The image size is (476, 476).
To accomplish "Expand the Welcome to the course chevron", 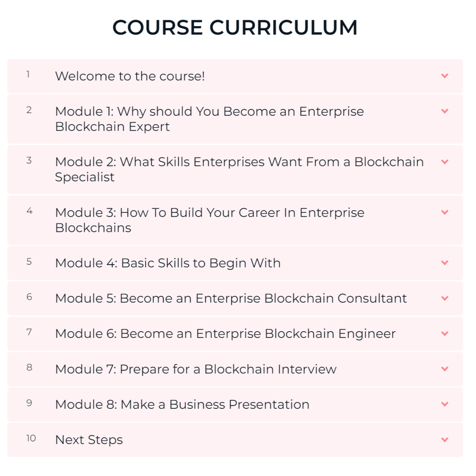I will click(x=445, y=76).
